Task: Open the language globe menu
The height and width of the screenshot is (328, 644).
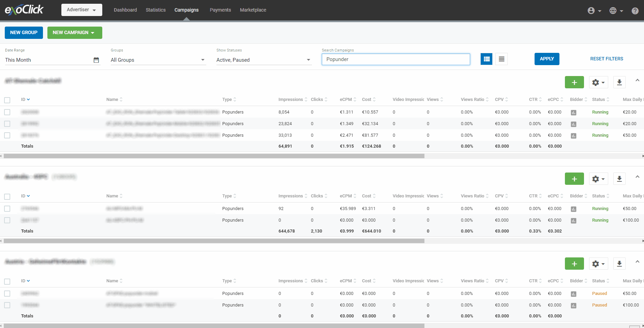Action: click(616, 11)
